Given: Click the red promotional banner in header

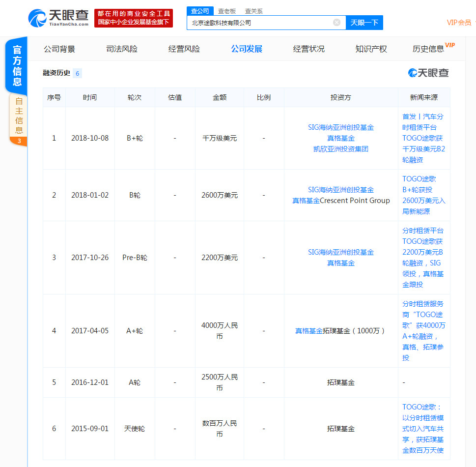Looking at the screenshot, I should pyautogui.click(x=133, y=18).
